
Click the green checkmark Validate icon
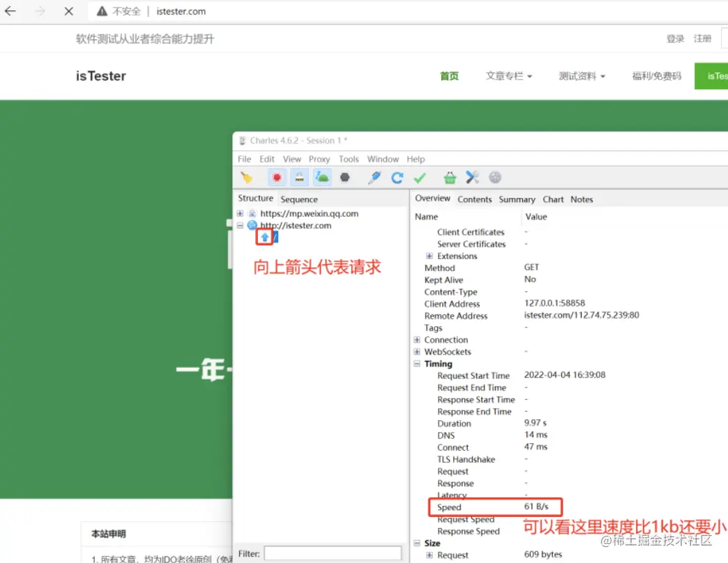420,178
